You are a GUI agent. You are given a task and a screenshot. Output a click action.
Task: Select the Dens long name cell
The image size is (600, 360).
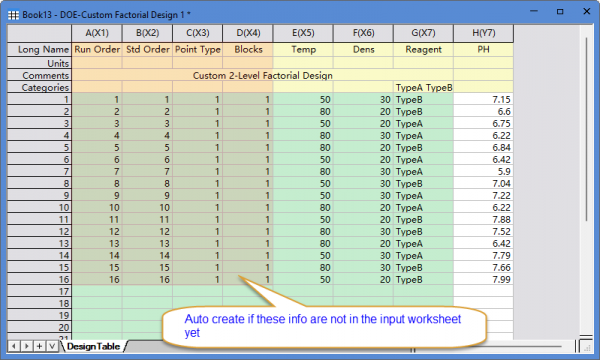[x=363, y=50]
